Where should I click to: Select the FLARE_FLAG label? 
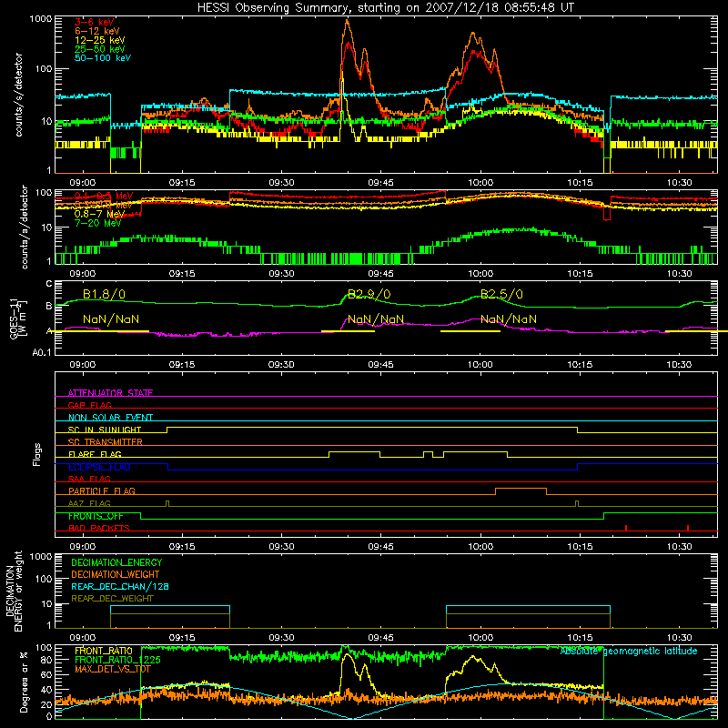[95, 454]
